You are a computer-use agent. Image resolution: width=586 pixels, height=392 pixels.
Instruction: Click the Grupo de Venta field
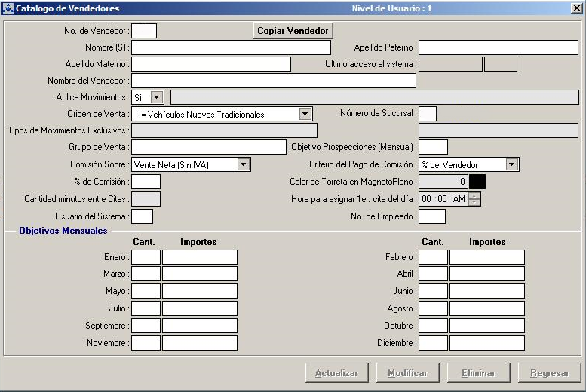pyautogui.click(x=208, y=147)
